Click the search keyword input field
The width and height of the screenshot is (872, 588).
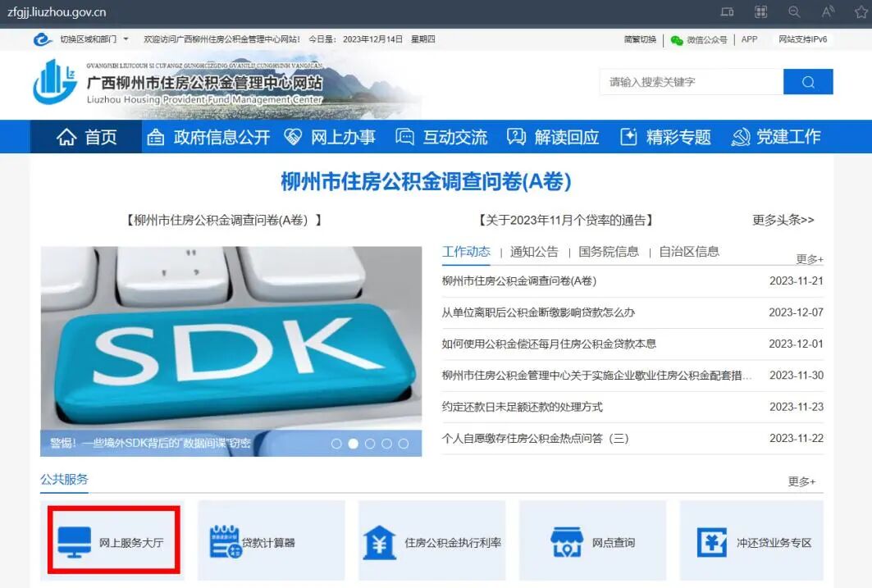point(691,82)
